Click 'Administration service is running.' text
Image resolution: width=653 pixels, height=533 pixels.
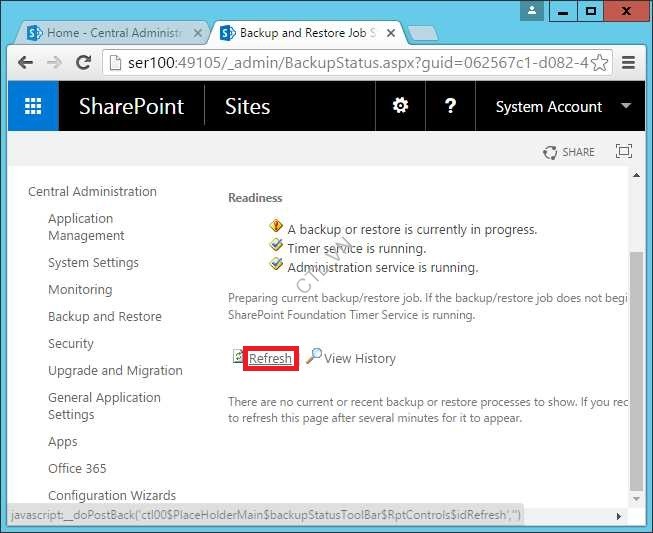click(383, 267)
